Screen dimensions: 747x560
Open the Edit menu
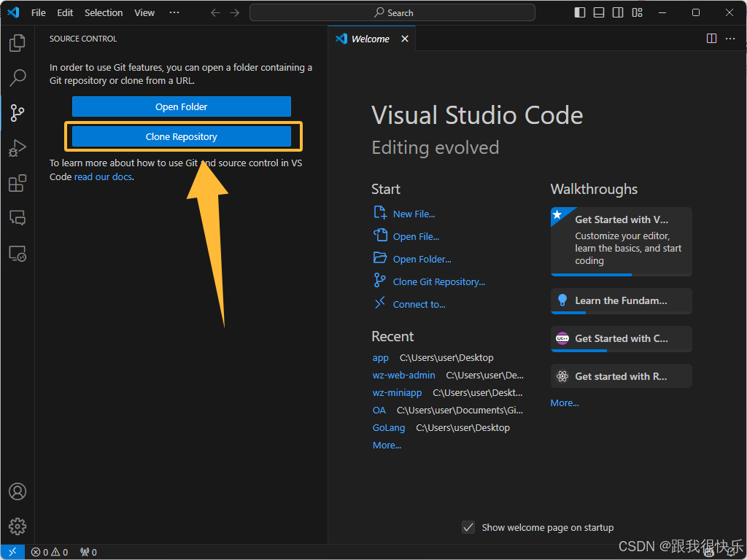(65, 13)
